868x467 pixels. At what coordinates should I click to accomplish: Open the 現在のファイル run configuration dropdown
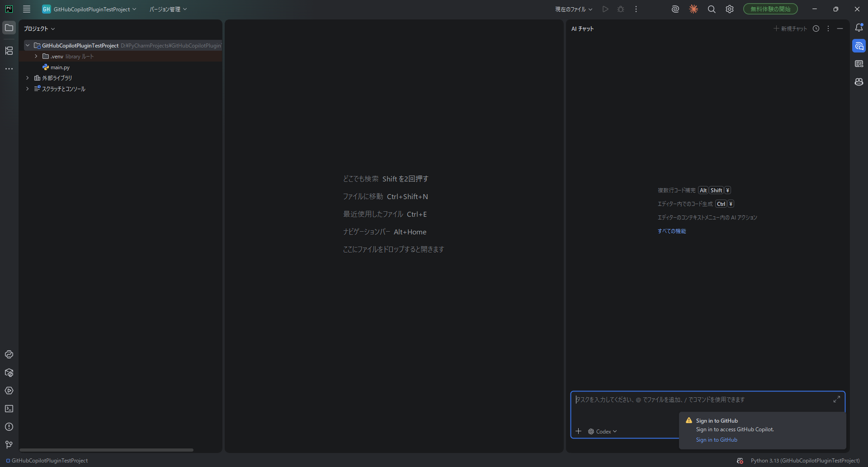pos(574,9)
